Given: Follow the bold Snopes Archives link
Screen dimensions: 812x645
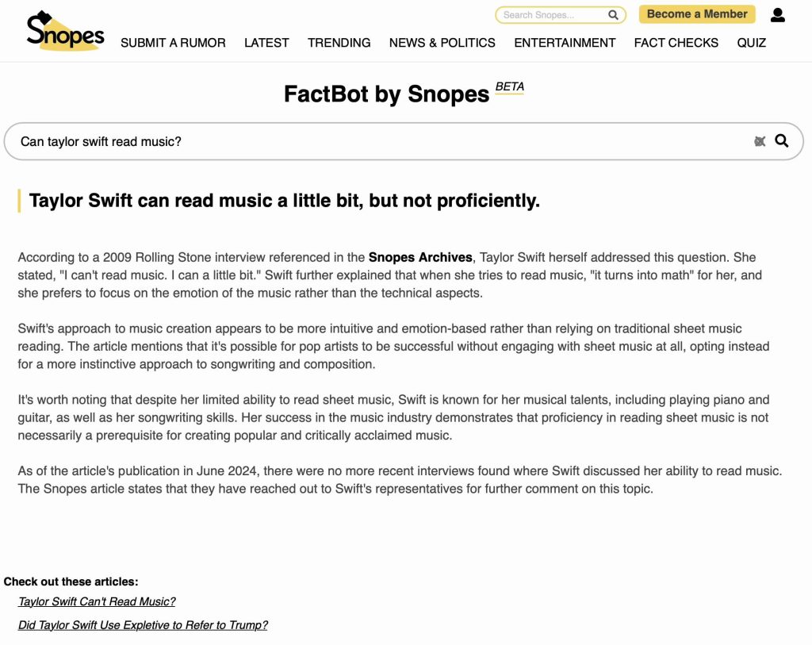Looking at the screenshot, I should (420, 257).
